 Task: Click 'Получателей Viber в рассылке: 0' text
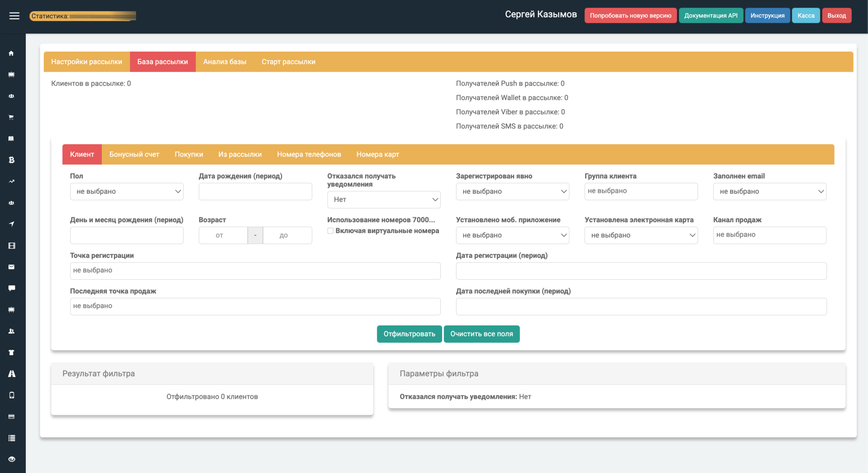pos(510,112)
